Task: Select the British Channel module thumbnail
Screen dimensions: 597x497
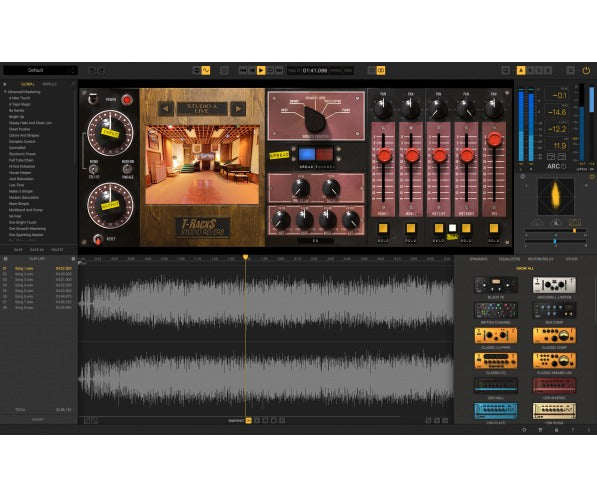Action: coord(496,310)
